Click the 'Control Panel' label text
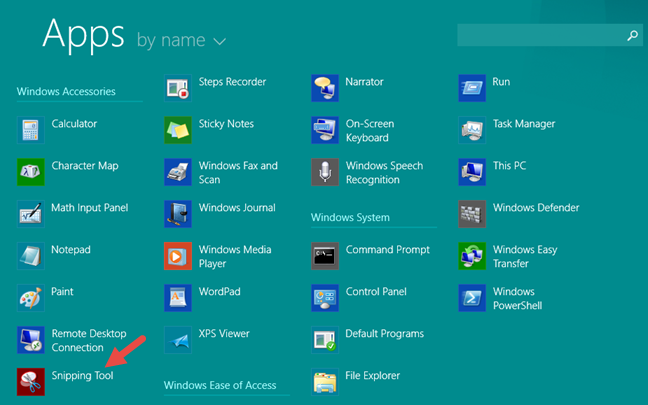Viewport: 648px width, 405px height. (376, 292)
